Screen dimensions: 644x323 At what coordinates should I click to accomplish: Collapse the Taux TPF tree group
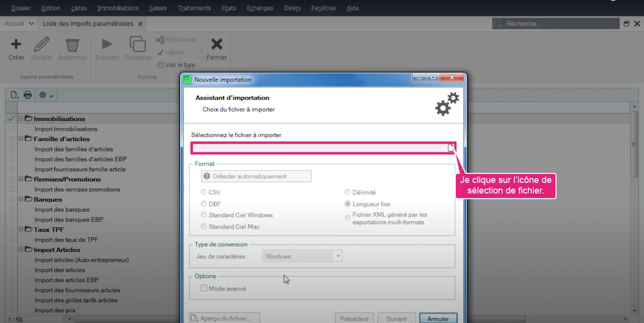(21, 229)
